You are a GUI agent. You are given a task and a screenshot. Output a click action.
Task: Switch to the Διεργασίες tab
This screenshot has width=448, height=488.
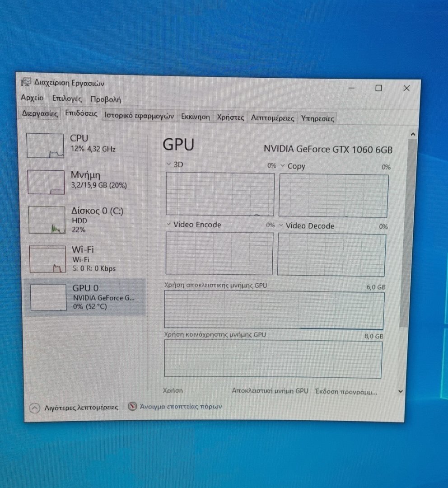pos(40,113)
